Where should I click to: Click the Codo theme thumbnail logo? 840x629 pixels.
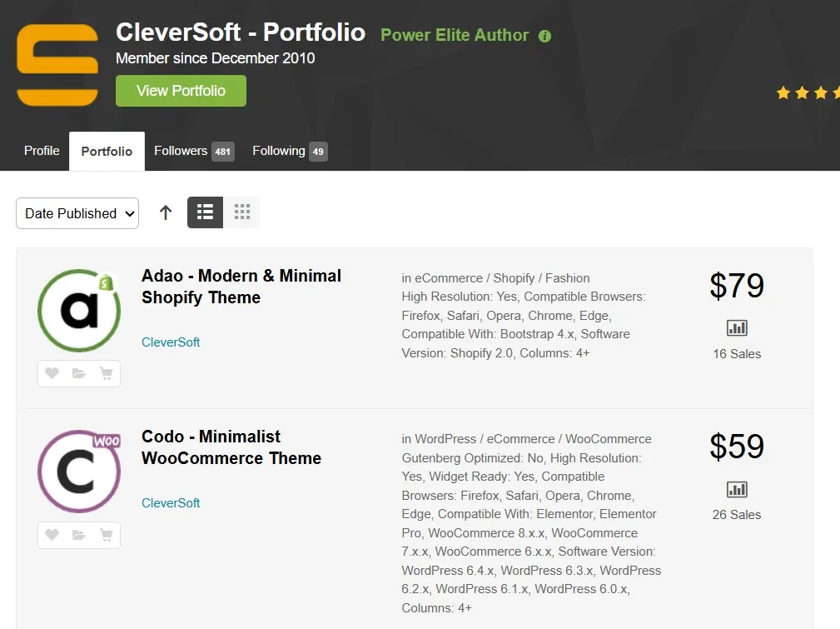[x=79, y=472]
